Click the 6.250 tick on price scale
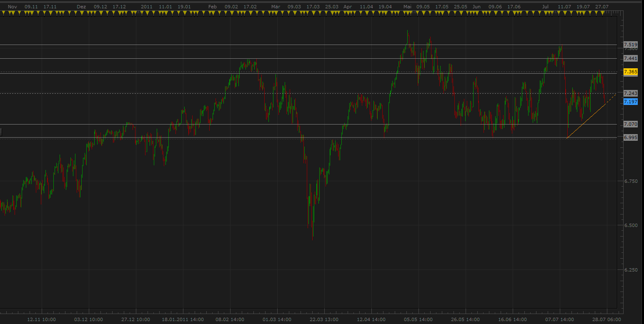The height and width of the screenshot is (324, 644). 630,270
